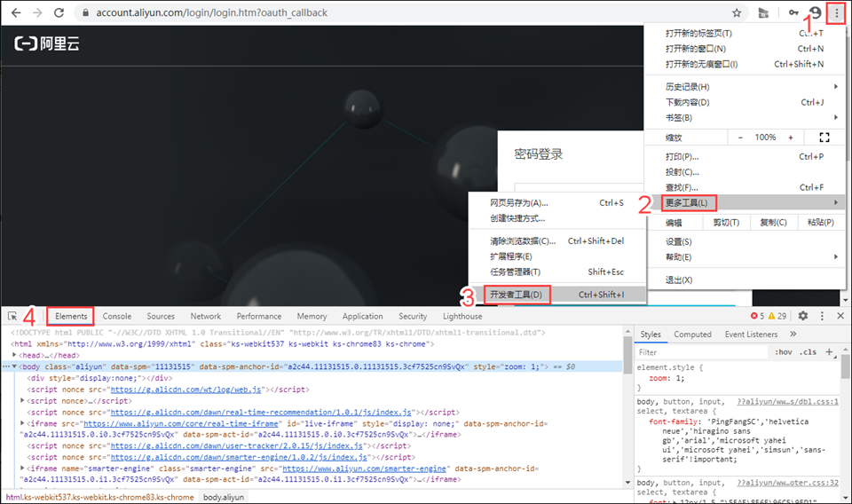Click the Chrome three-dot menu button
852x504 pixels.
[x=835, y=13]
